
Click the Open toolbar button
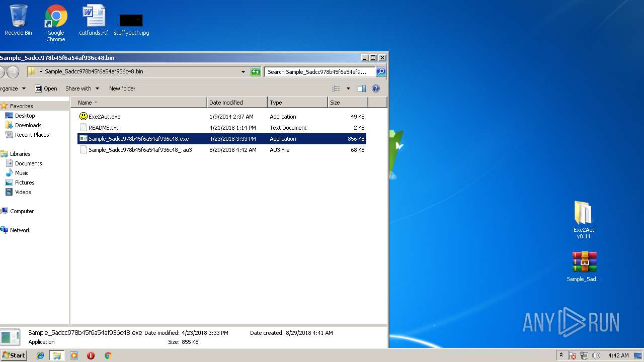pyautogui.click(x=46, y=88)
